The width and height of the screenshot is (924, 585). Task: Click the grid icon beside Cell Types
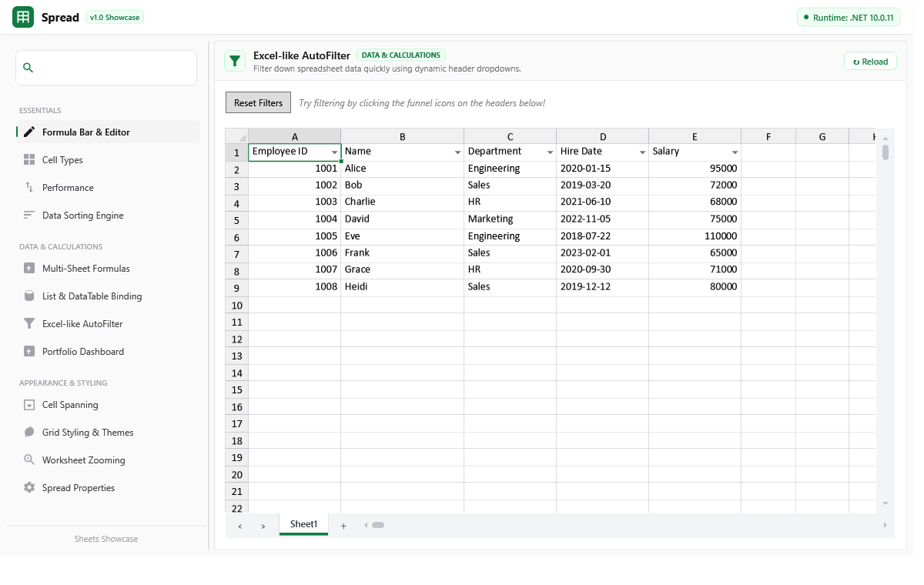(29, 160)
